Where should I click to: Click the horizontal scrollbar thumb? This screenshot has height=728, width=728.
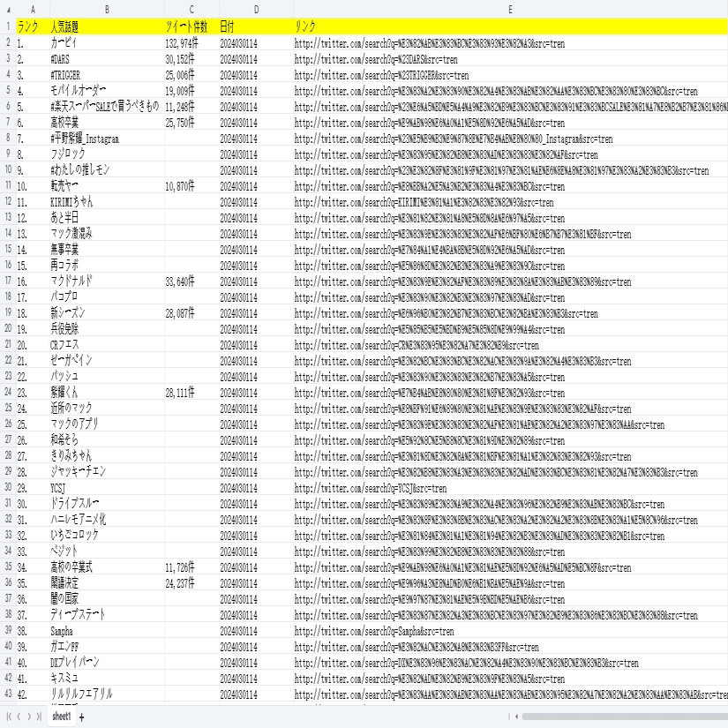tap(625, 717)
